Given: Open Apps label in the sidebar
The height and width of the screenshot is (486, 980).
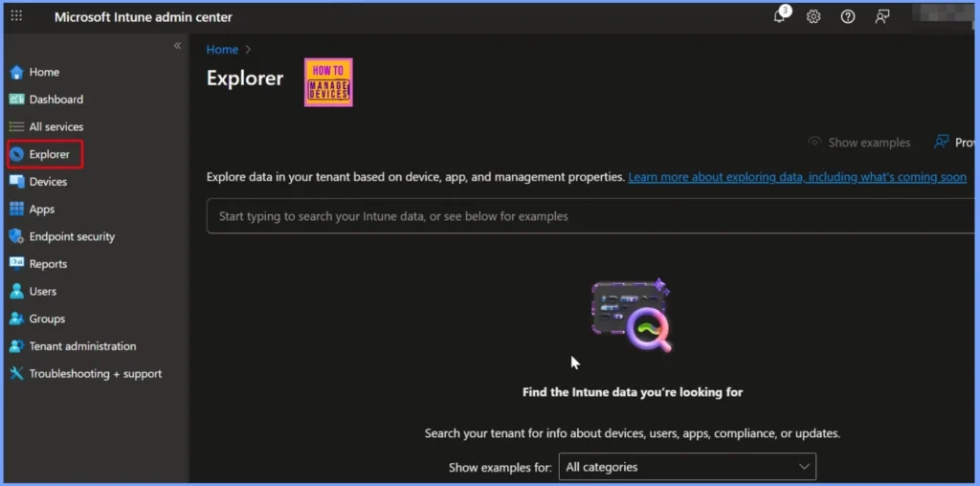Looking at the screenshot, I should pyautogui.click(x=42, y=210).
